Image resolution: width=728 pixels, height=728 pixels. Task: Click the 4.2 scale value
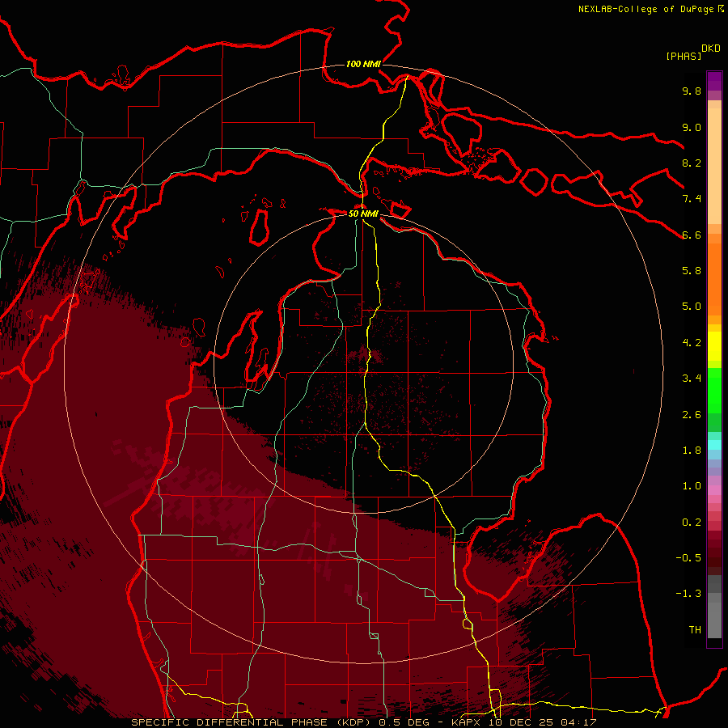click(x=692, y=343)
